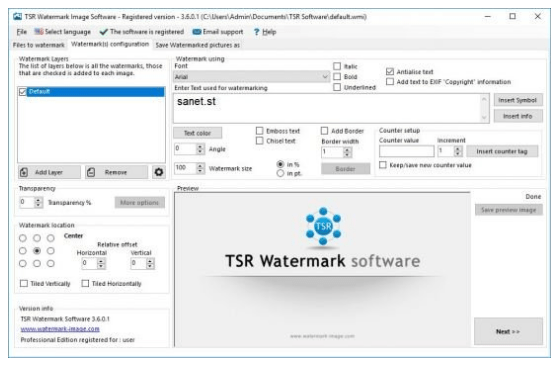The height and width of the screenshot is (365, 557).
Task: Click Insert Symbol button
Action: [518, 100]
